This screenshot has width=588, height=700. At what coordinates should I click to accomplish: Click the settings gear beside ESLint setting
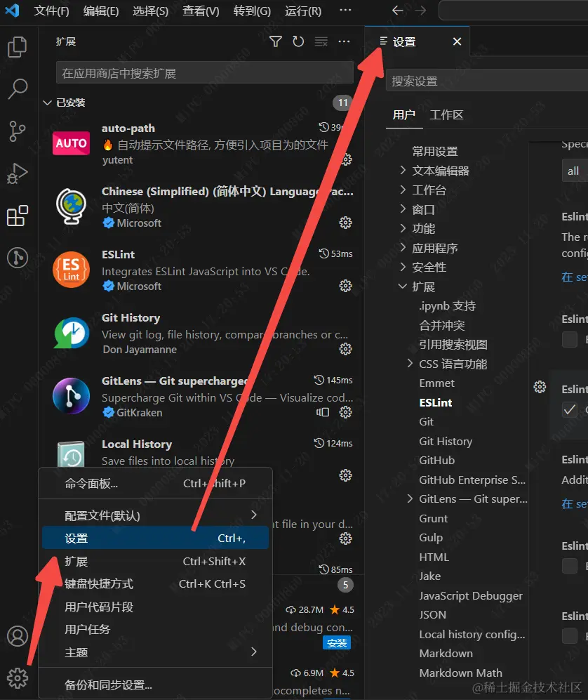click(x=540, y=387)
